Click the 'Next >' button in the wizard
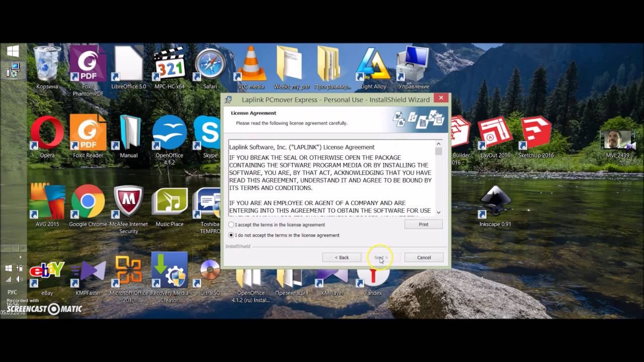644x362 pixels. point(381,257)
